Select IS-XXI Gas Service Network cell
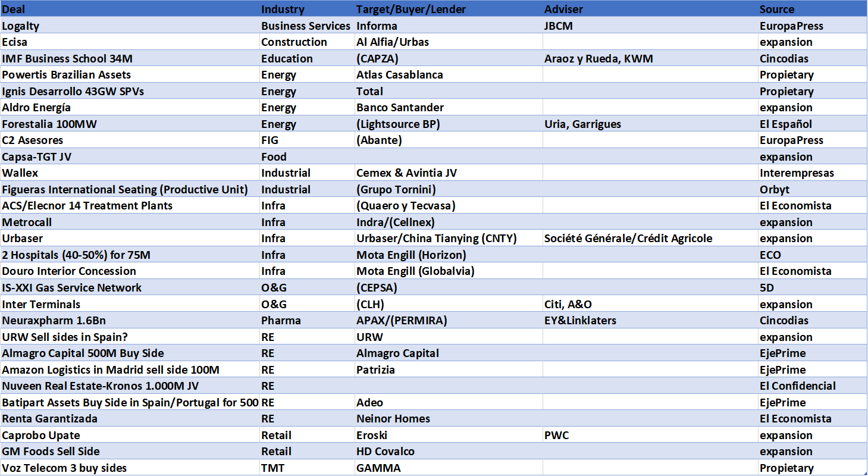 click(x=130, y=287)
